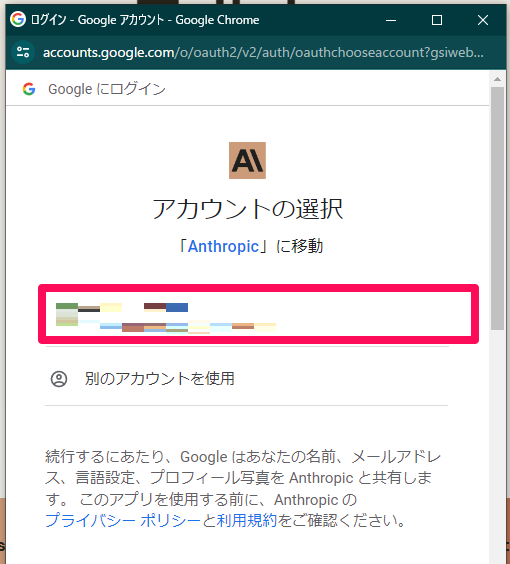Close the Google login popup window
This screenshot has width=510, height=564.
click(483, 20)
